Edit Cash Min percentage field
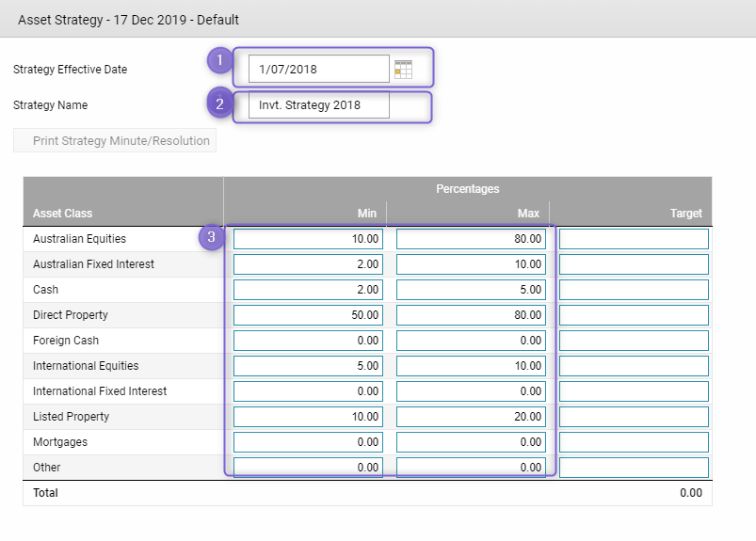Screen dimensions: 756x541 pyautogui.click(x=308, y=290)
